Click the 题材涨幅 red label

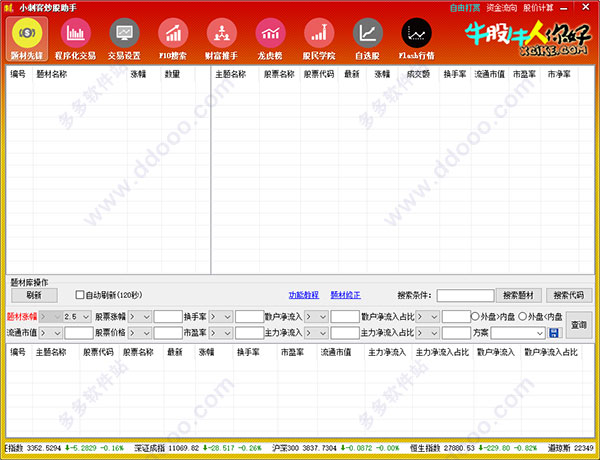tap(22, 317)
